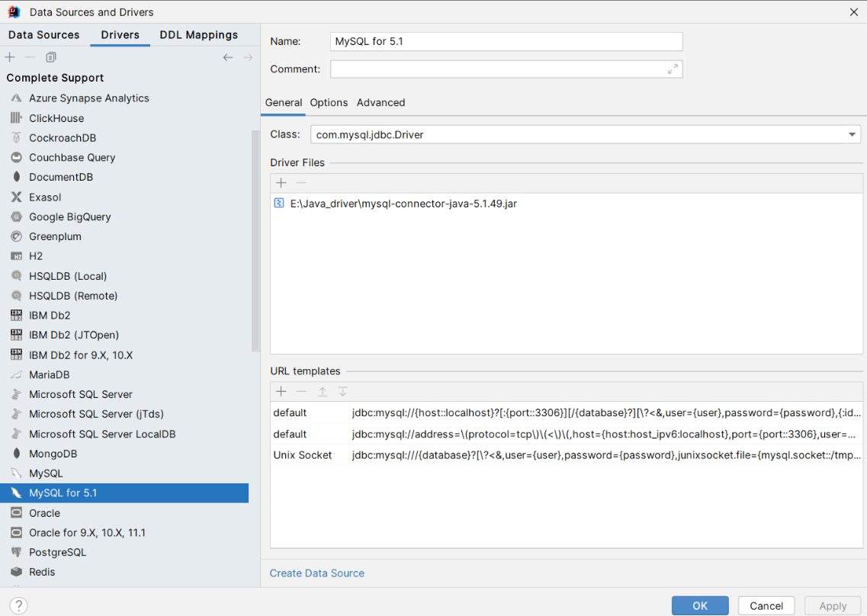Select the MySQL driver

pyautogui.click(x=124, y=473)
